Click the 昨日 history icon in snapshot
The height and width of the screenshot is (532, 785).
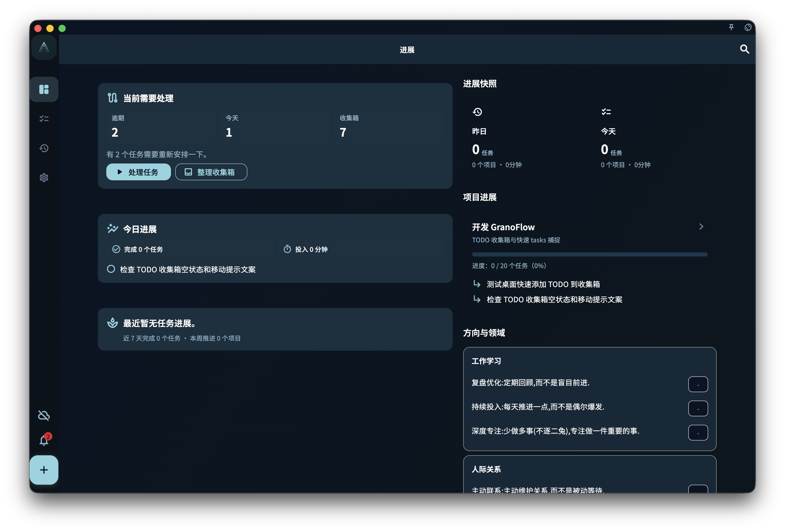pos(477,112)
